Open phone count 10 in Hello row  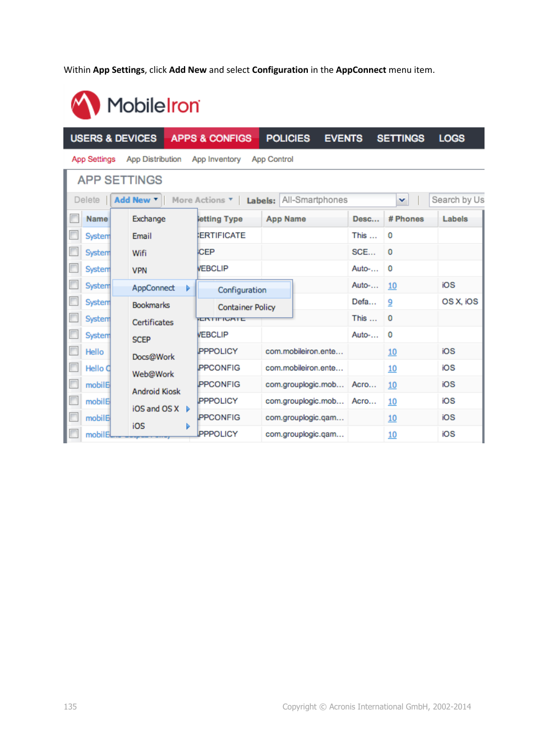click(392, 352)
